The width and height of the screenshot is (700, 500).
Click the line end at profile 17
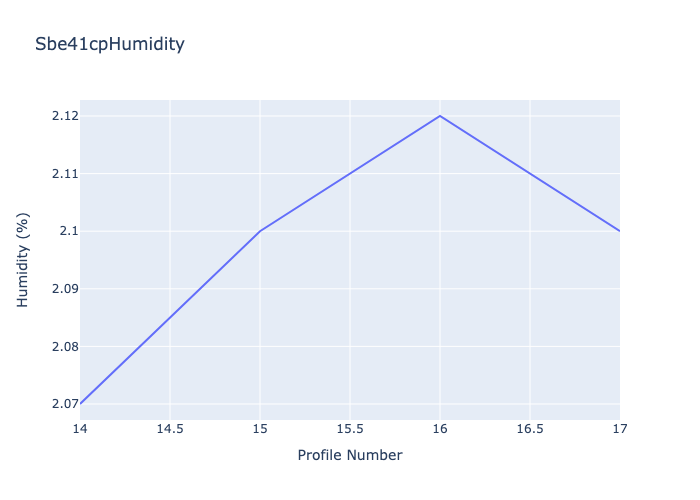pos(620,231)
